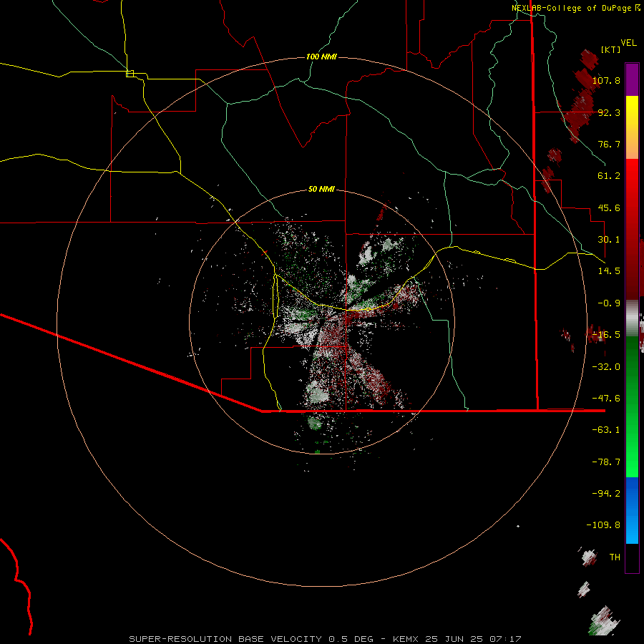Click the 100 NMI range ring label
The image size is (644, 644).
click(x=321, y=57)
